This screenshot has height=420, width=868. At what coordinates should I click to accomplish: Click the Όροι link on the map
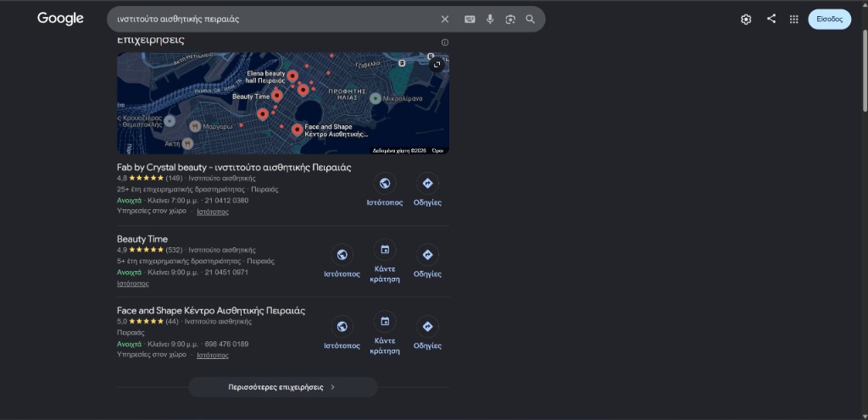[438, 151]
